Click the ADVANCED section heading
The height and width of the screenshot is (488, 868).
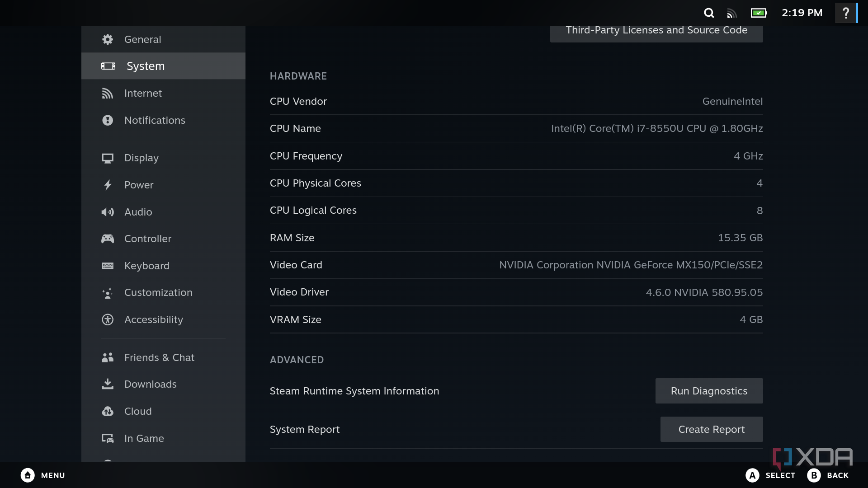[297, 360]
